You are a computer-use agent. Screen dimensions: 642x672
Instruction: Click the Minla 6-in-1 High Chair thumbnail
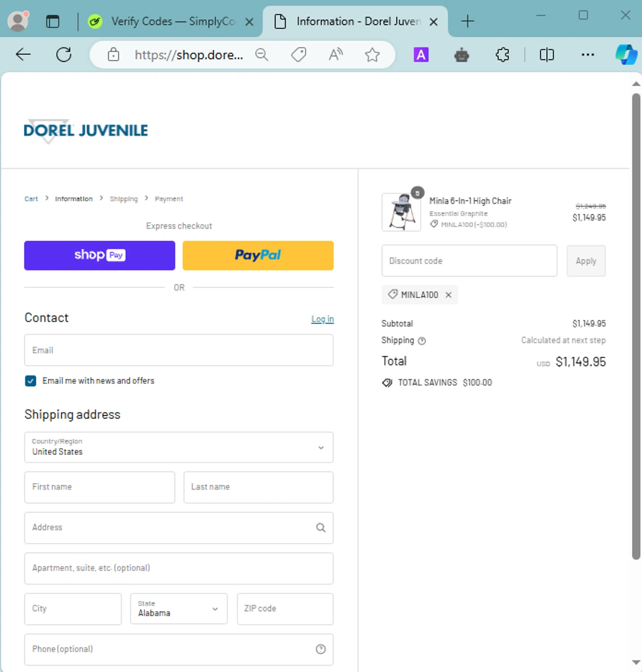(401, 212)
